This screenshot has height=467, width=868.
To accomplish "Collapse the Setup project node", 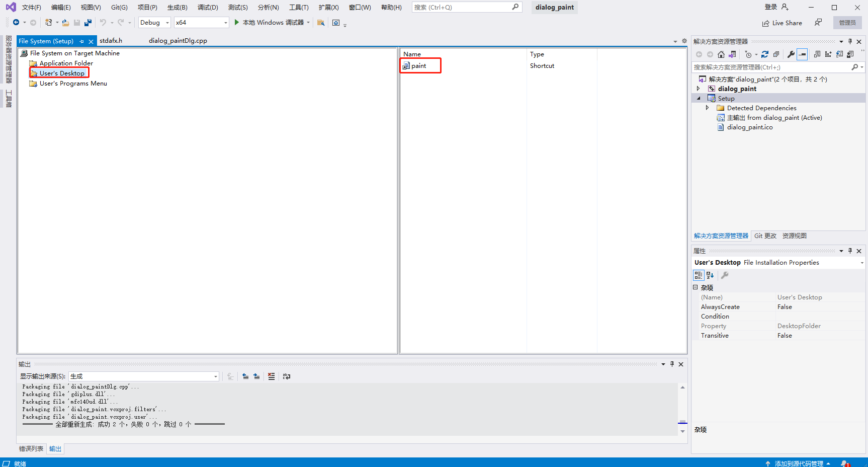I will coord(698,98).
